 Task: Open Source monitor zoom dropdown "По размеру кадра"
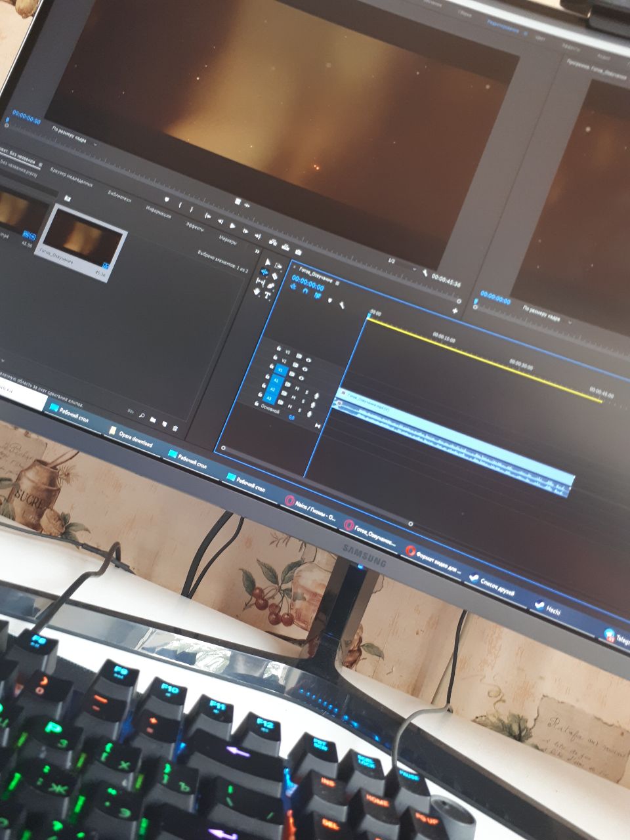tap(74, 133)
